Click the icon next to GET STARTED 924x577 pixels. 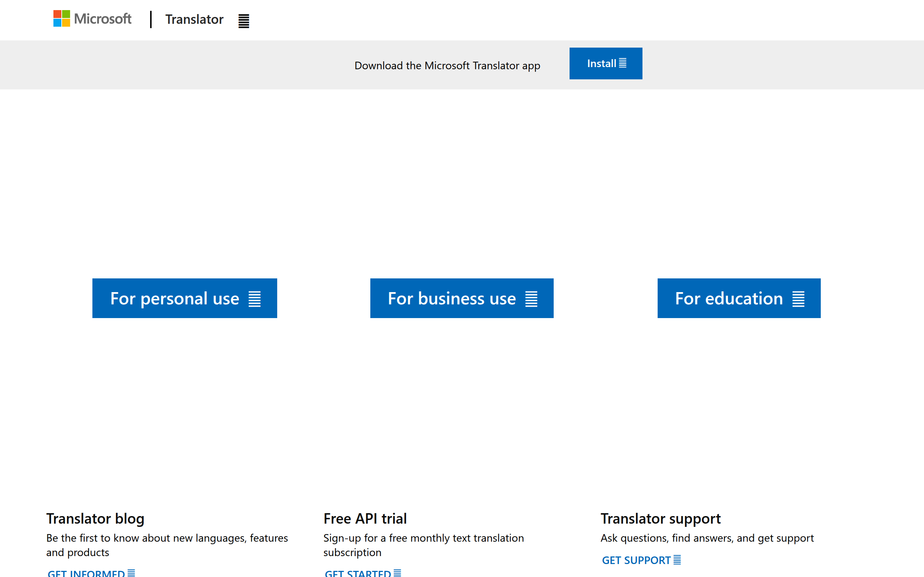(x=398, y=573)
